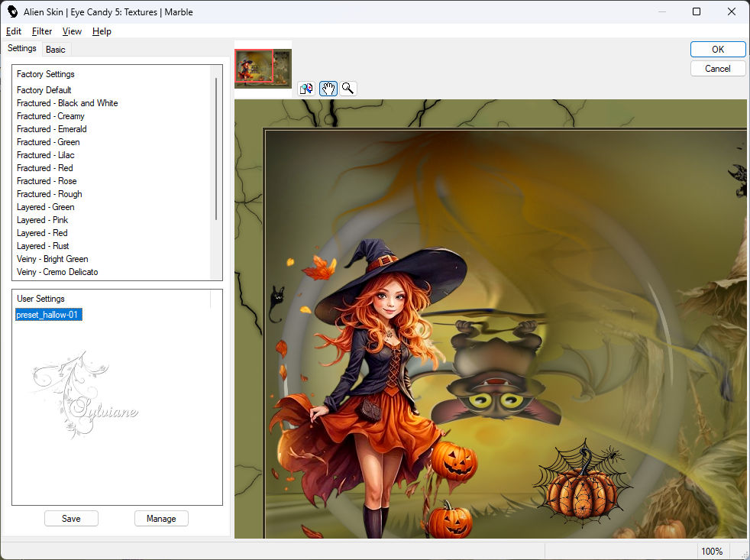
Task: Click the 100% zoom level in status bar
Action: 712,551
